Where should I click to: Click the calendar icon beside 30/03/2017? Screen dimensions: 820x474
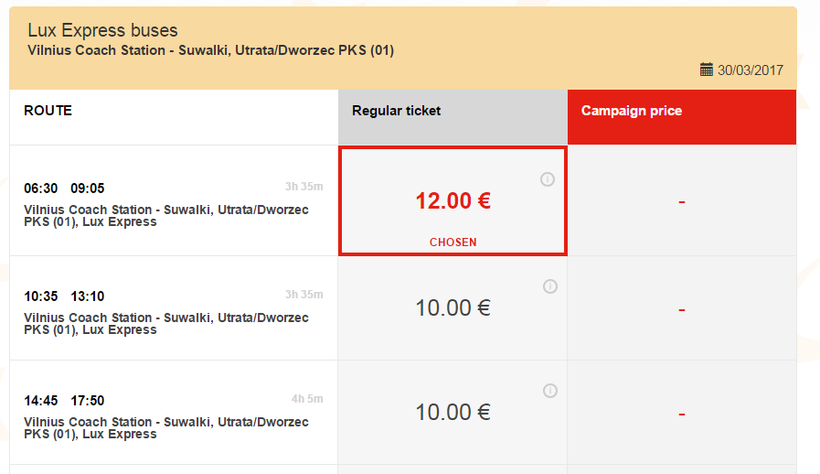point(706,70)
